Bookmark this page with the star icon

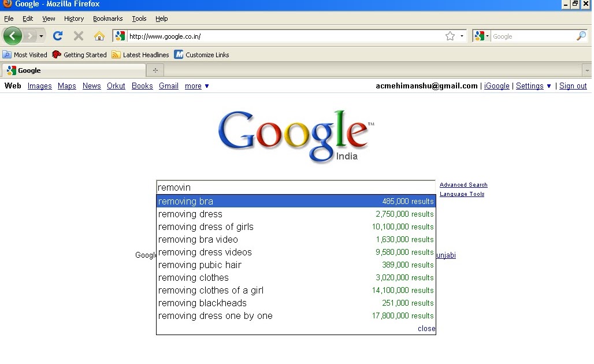click(450, 36)
